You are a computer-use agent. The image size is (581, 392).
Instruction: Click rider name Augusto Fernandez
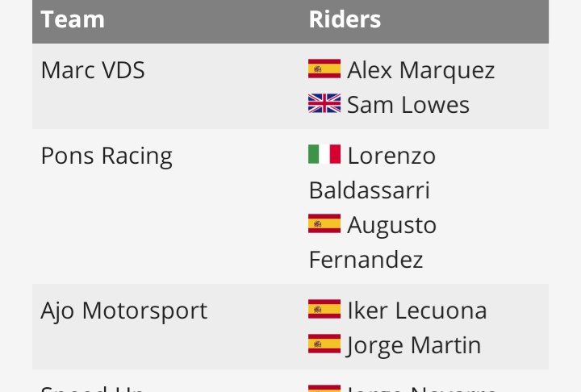tap(391, 225)
